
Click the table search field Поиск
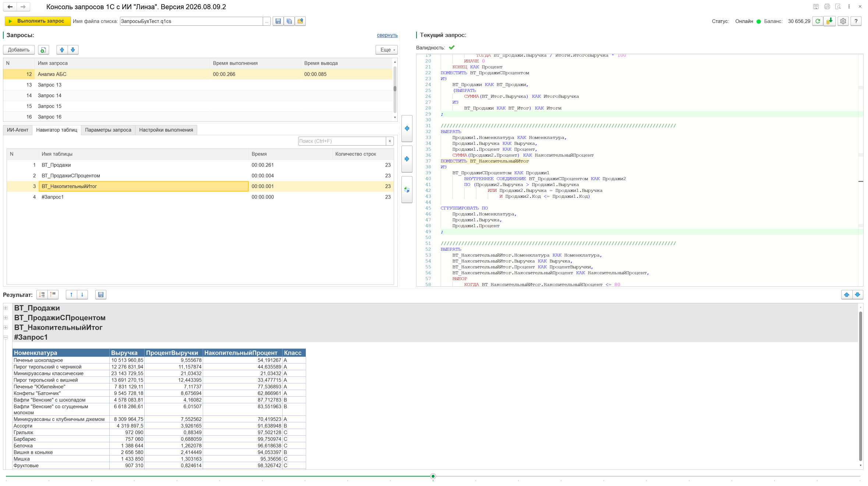(x=342, y=141)
